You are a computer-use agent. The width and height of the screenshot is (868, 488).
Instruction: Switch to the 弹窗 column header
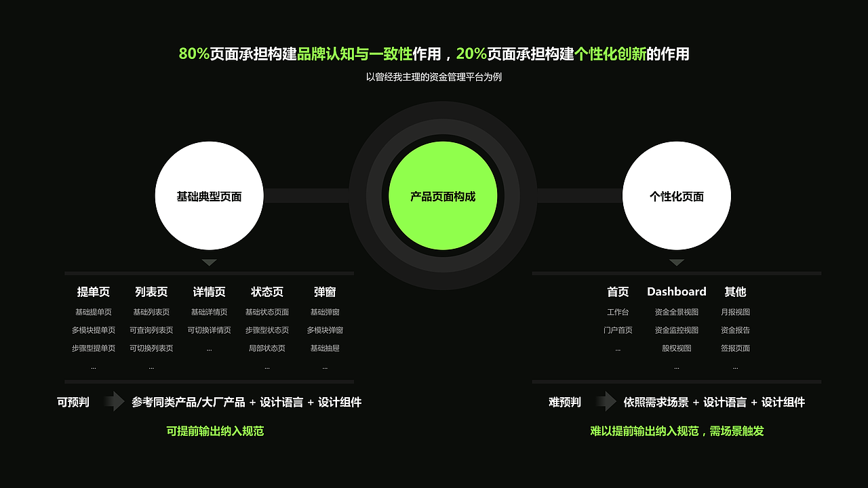pyautogui.click(x=325, y=291)
